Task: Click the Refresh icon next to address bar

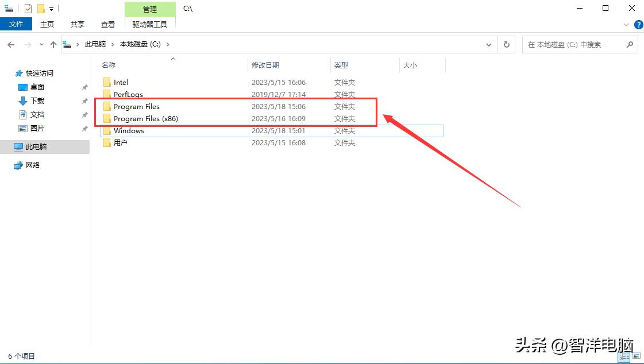Action: 506,44
